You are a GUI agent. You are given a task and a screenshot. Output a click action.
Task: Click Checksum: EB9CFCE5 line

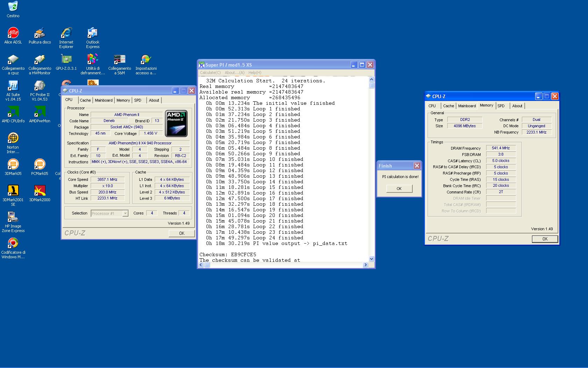tap(228, 254)
